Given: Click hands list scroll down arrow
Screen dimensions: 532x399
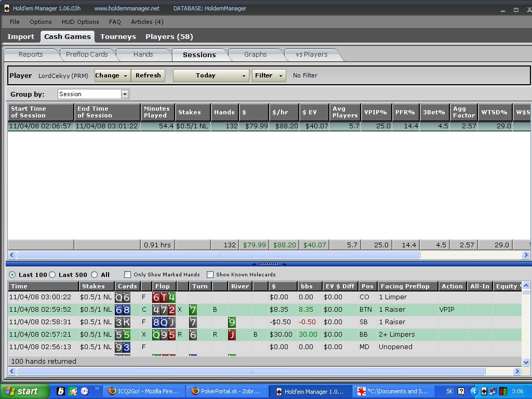Looking at the screenshot, I should click(526, 362).
